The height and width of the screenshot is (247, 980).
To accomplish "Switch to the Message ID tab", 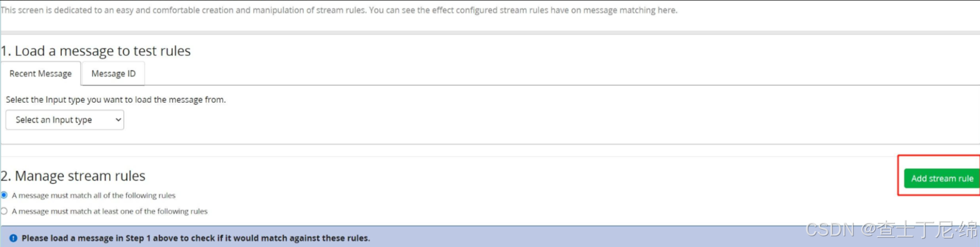I will pos(113,73).
